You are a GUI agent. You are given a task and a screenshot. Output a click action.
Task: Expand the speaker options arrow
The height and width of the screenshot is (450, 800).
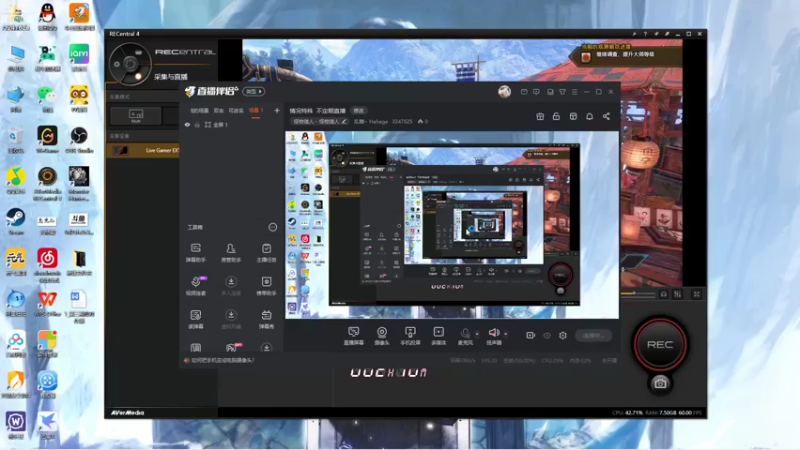click(506, 334)
